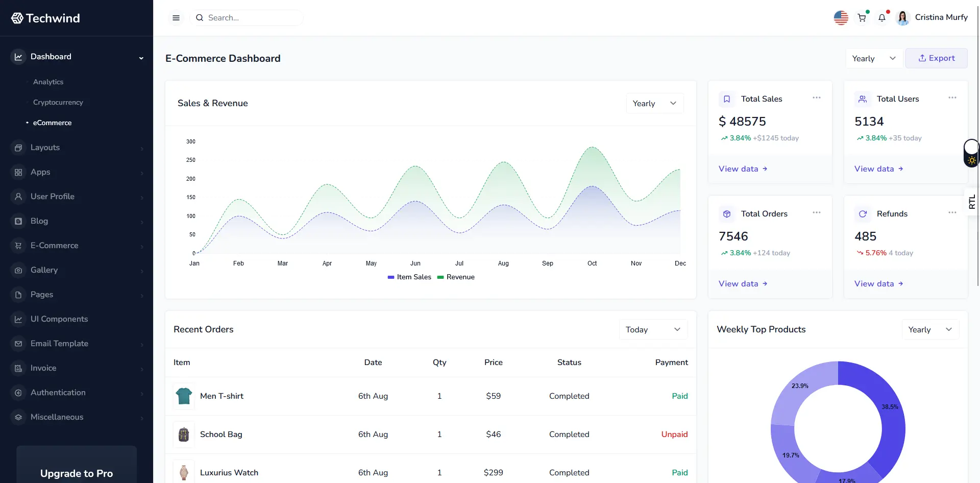Open the Pages menu item
Image resolution: width=980 pixels, height=483 pixels.
click(77, 295)
